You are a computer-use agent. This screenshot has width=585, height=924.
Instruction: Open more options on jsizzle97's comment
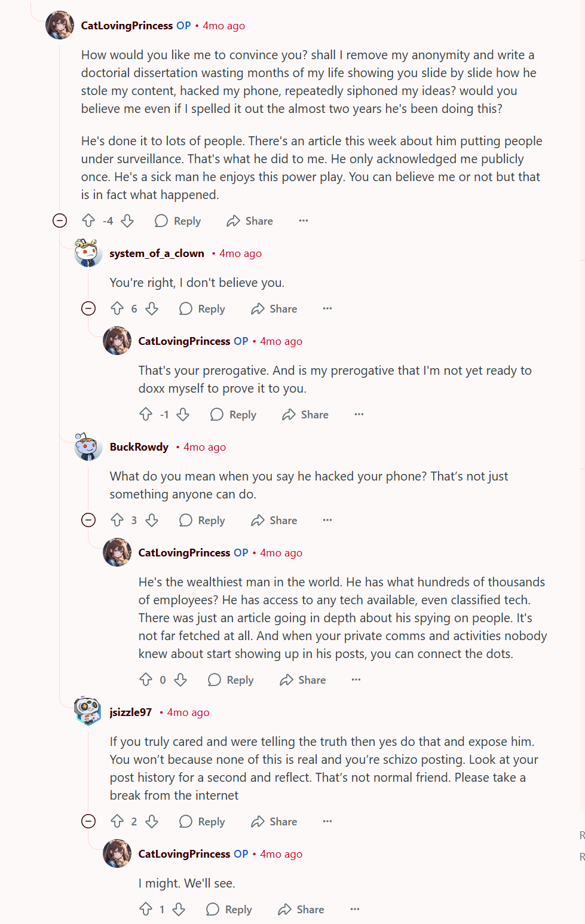[x=327, y=821]
